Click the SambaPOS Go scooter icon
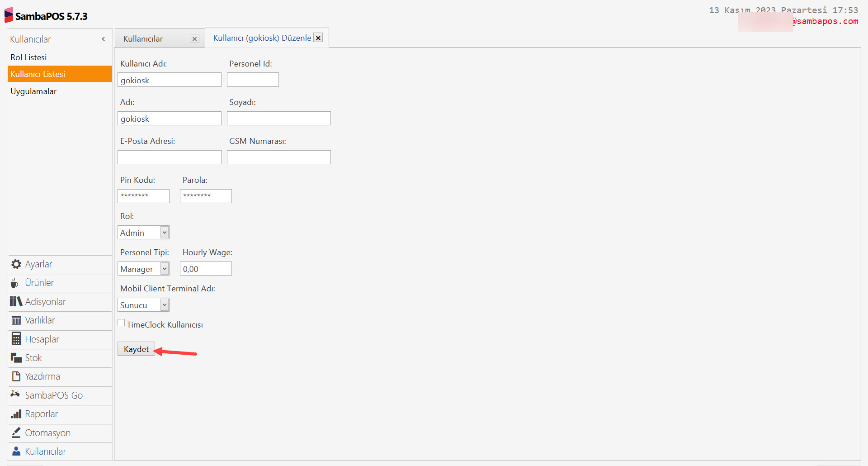Viewport: 868px width, 466px height. (x=16, y=395)
